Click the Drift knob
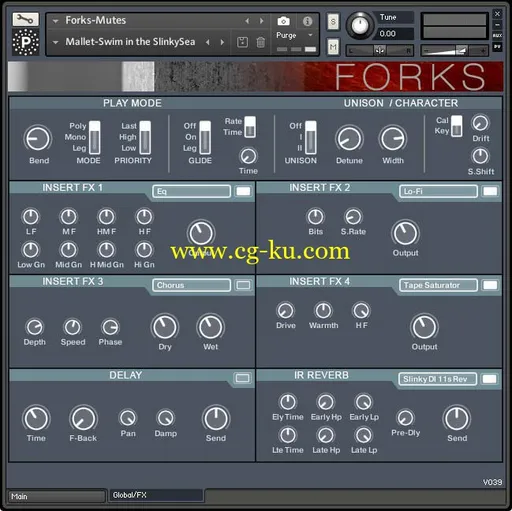This screenshot has width=512, height=511. click(480, 123)
